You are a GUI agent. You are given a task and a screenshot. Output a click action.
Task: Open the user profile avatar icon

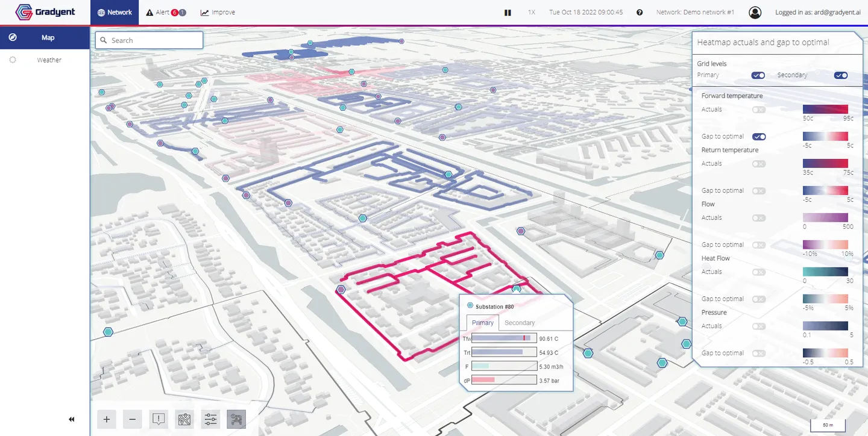(x=755, y=13)
